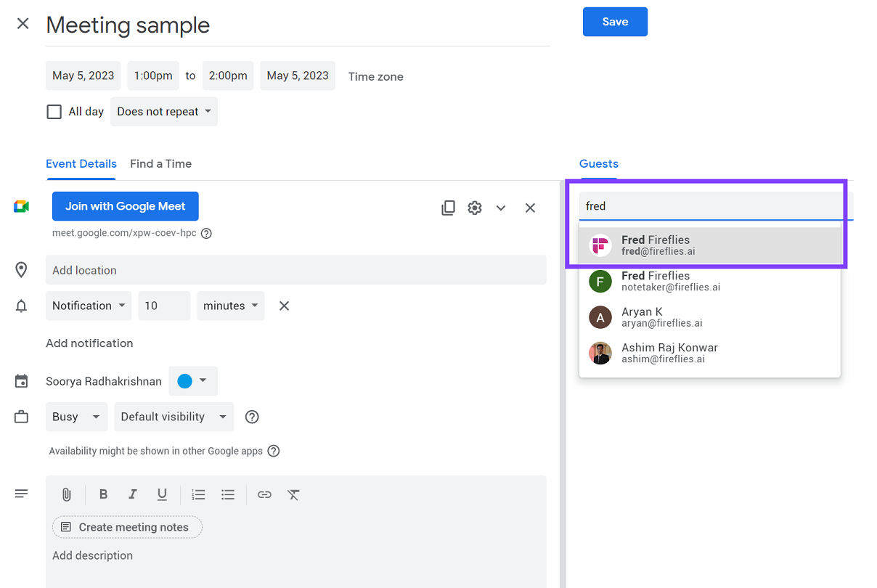Click the Create meeting notes button
The image size is (877, 588).
[126, 527]
